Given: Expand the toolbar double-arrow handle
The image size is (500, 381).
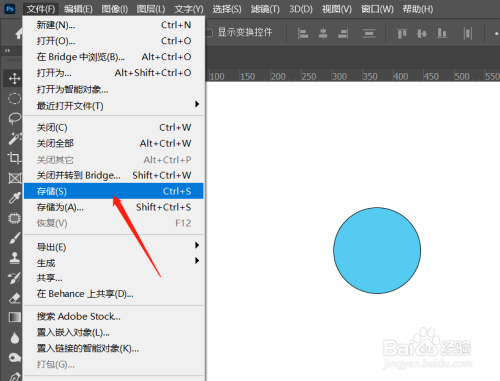Looking at the screenshot, I should pos(7,51).
